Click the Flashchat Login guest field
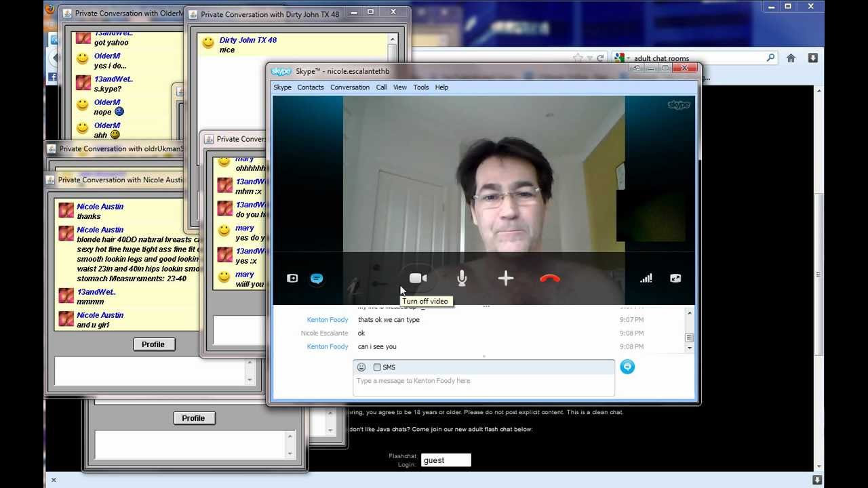The width and height of the screenshot is (868, 488). click(x=446, y=460)
